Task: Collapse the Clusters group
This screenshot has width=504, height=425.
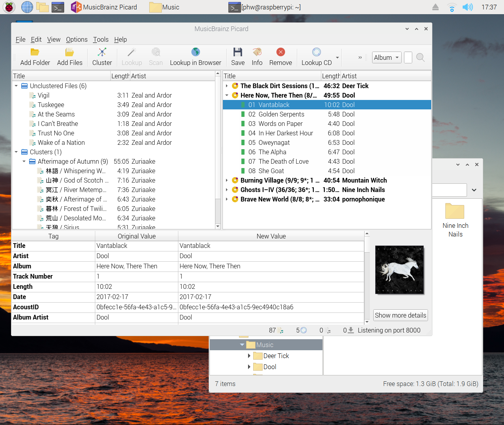Action: pos(16,152)
